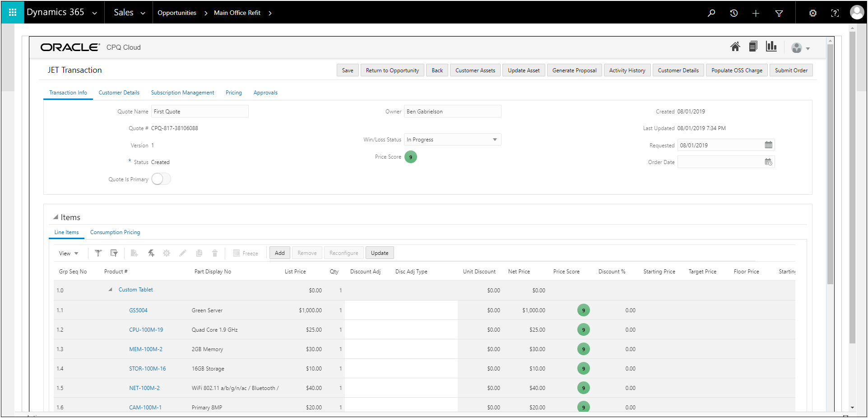The image size is (868, 418).
Task: Click the Generate Proposal button
Action: (574, 70)
